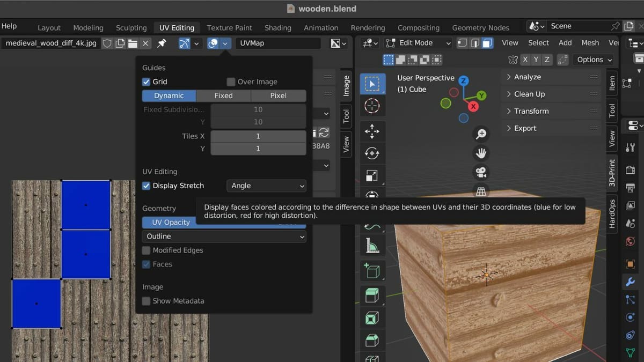Select the Pixel grid type
This screenshot has height=362, width=644.
click(279, 96)
